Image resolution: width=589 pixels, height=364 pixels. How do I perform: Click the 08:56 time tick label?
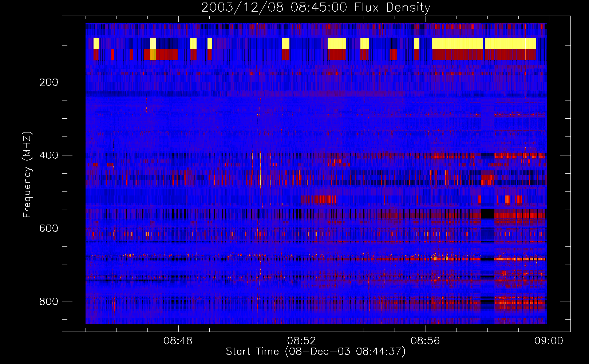(425, 341)
